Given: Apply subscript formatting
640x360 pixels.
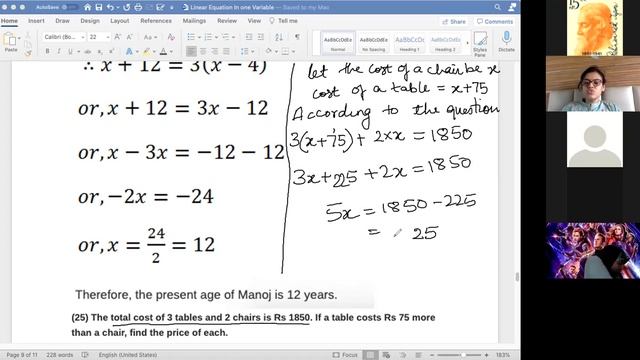Looking at the screenshot, I should point(100,52).
